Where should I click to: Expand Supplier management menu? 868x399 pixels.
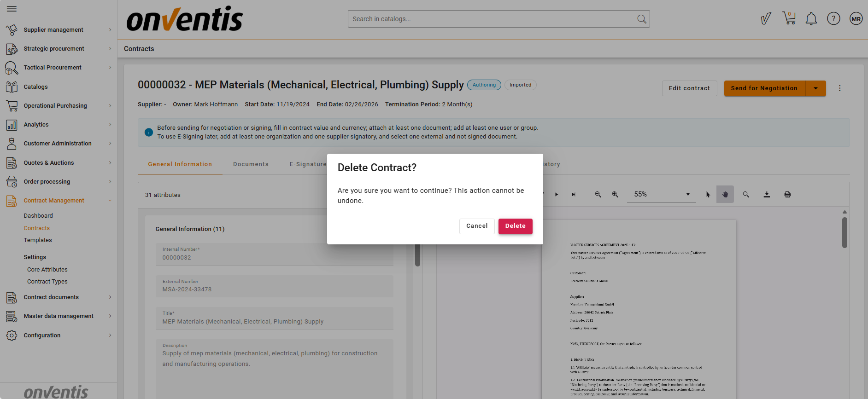click(58, 30)
